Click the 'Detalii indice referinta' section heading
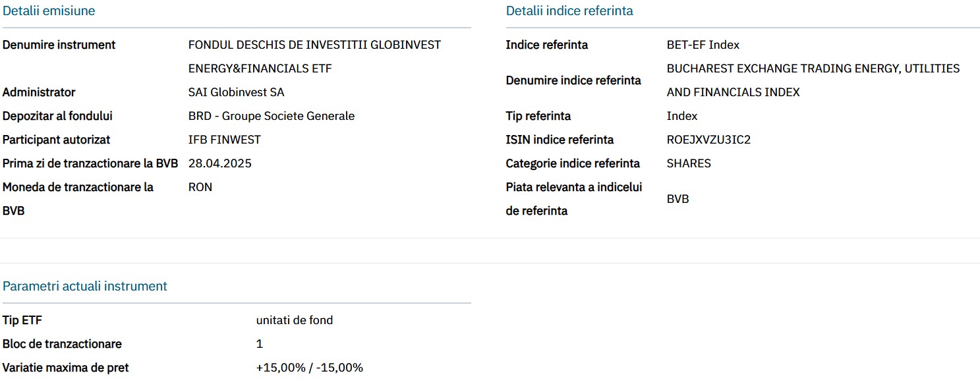Screen dimensions: 980x392 (x=569, y=11)
